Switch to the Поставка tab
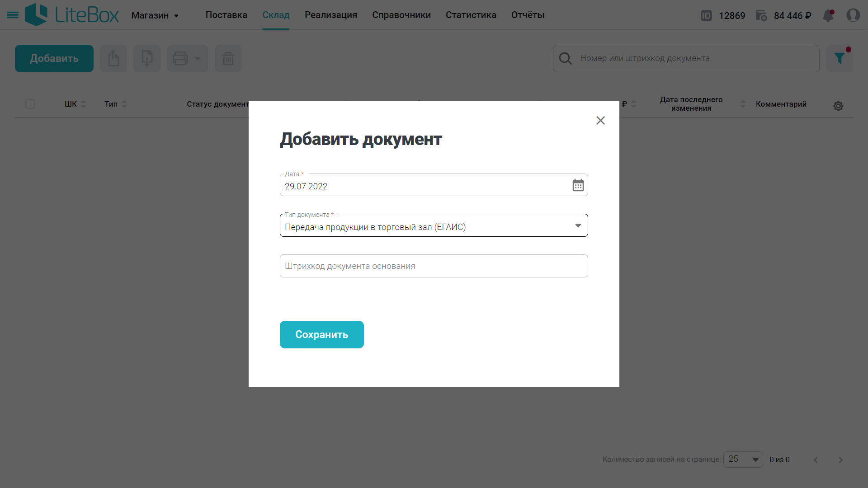Screen dimensions: 868x488 226,15
